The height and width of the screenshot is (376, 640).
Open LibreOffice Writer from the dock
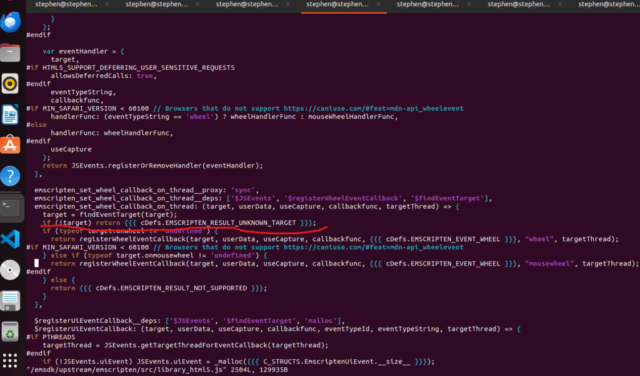[x=10, y=114]
